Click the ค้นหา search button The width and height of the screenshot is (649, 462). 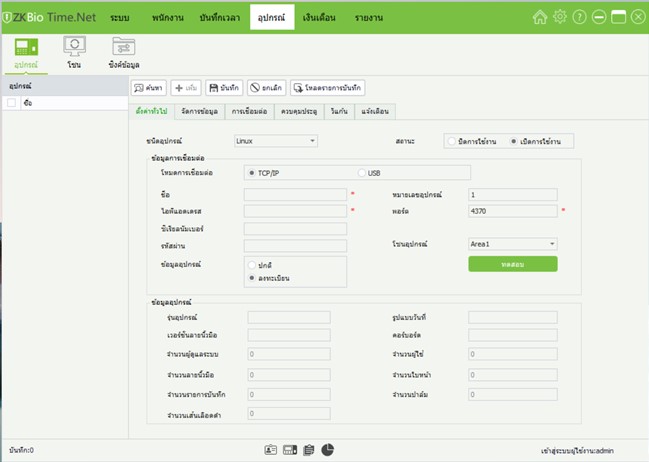click(148, 88)
